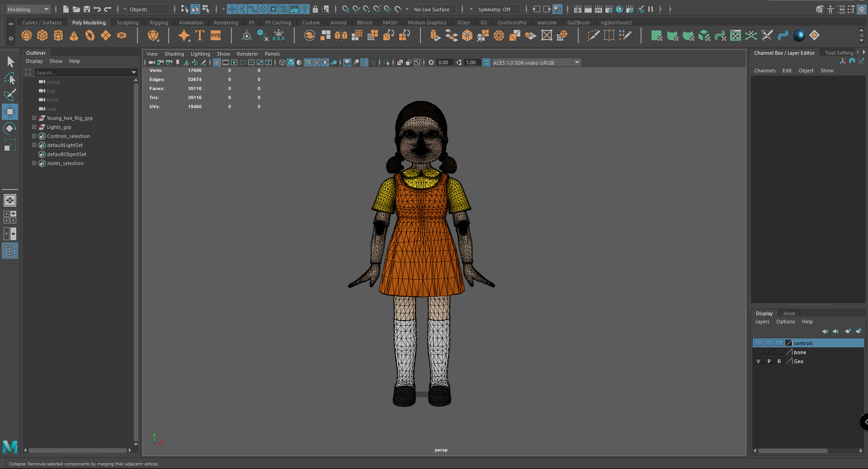Click the platonic solid shelf icon
868x469 pixels.
pos(153,35)
